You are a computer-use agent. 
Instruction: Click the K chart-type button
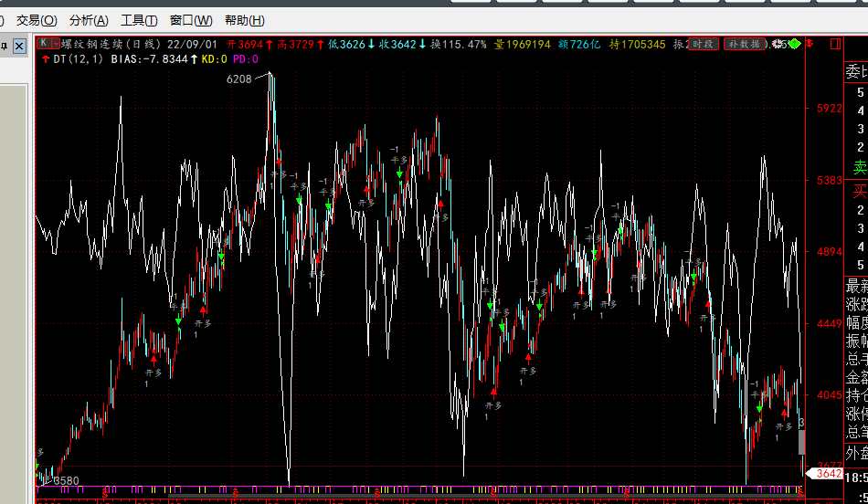coord(44,43)
